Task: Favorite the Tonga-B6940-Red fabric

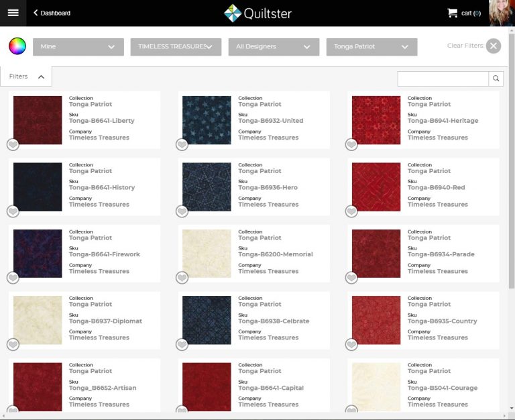Action: coord(351,211)
